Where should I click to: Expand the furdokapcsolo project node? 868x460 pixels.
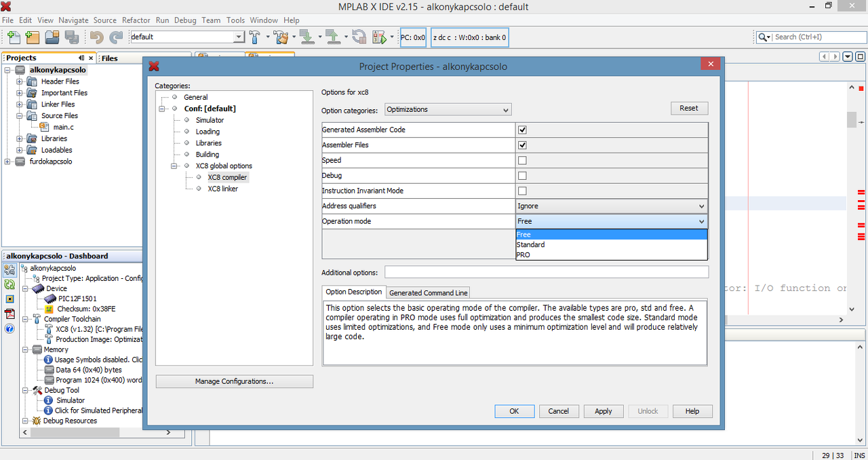coord(7,161)
